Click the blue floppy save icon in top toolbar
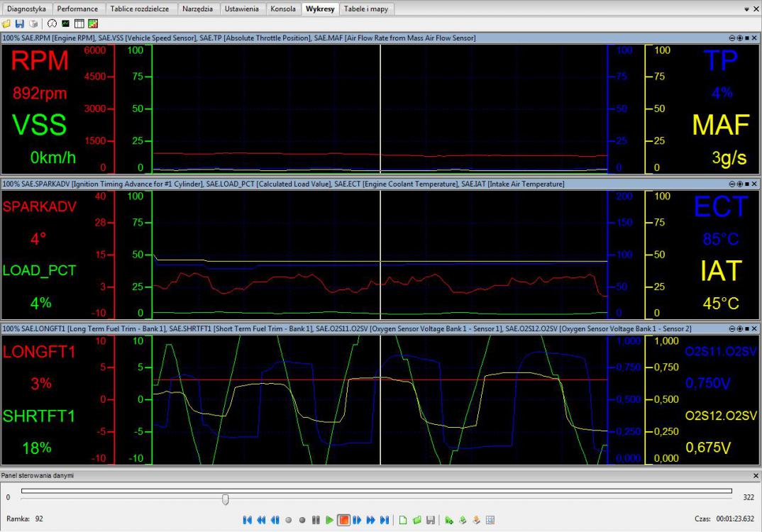This screenshot has width=762, height=532. point(19,23)
